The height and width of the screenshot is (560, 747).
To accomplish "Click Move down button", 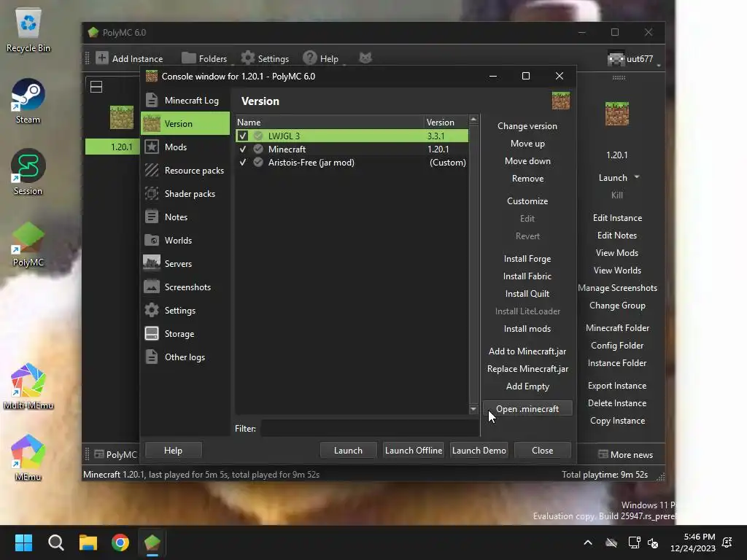I will (x=527, y=161).
